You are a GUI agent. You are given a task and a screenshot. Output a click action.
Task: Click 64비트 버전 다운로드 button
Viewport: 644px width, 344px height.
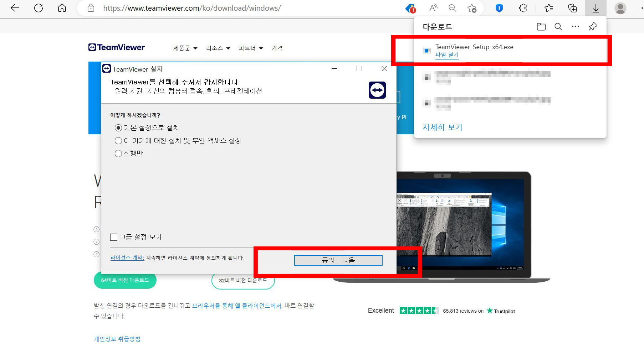click(x=125, y=280)
